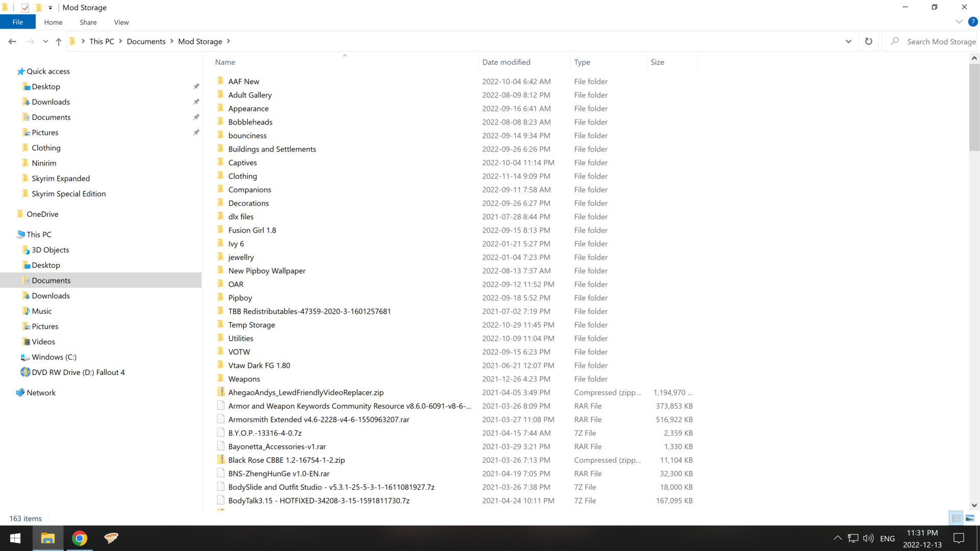Select BodyTalk3.15 HOTFIXED 7z file icon
980x551 pixels.
tap(220, 500)
